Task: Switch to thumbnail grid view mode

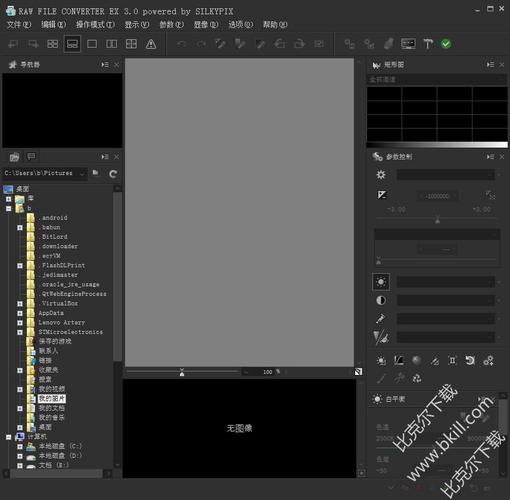Action: click(52, 44)
